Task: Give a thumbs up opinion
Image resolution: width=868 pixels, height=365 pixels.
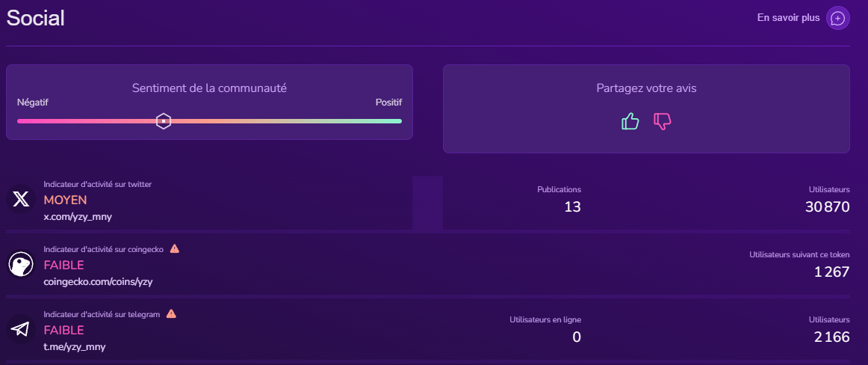Action: tap(630, 121)
